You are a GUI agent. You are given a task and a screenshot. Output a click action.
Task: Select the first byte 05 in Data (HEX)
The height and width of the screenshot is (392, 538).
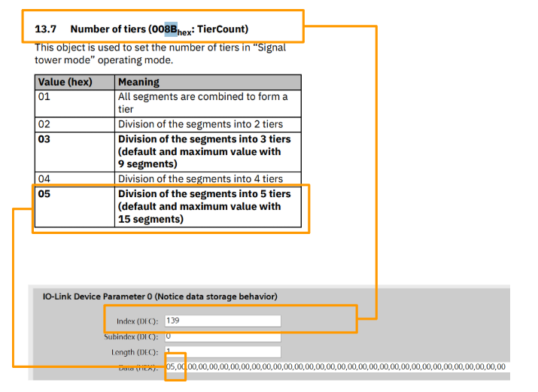[x=170, y=366]
